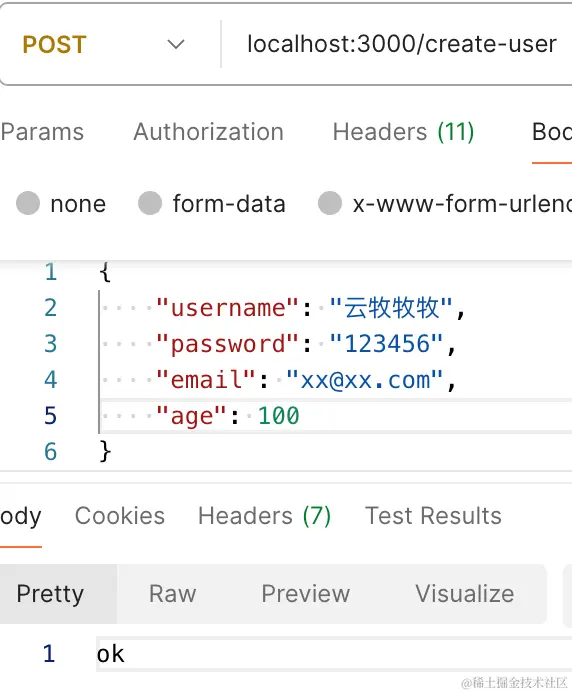Choose the form-data body type radio

tap(150, 203)
